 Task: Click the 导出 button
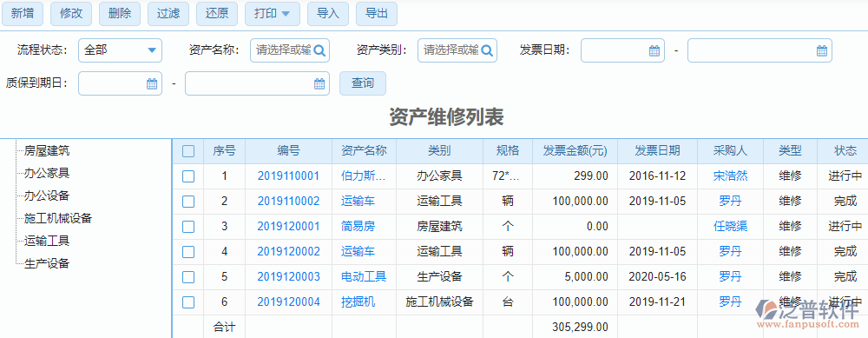pos(377,14)
